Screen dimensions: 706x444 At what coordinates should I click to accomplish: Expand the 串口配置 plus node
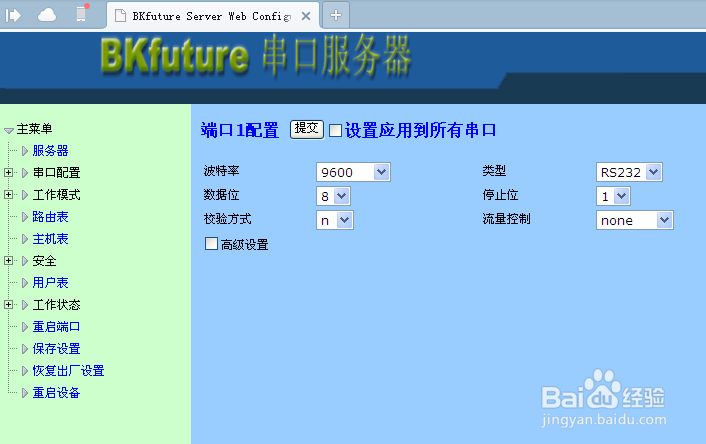(8, 172)
